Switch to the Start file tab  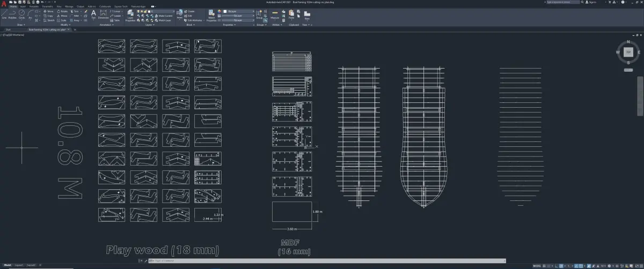pyautogui.click(x=8, y=29)
